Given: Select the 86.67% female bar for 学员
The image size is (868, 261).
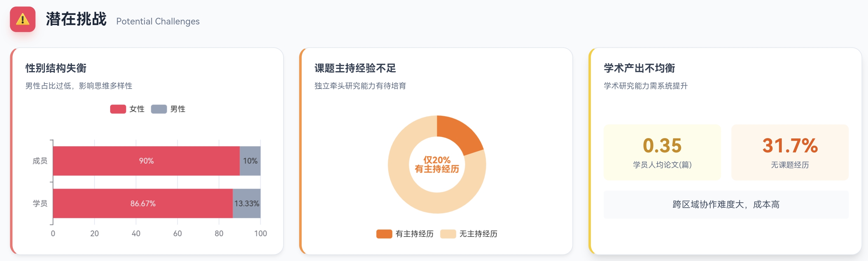Looking at the screenshot, I should (143, 204).
